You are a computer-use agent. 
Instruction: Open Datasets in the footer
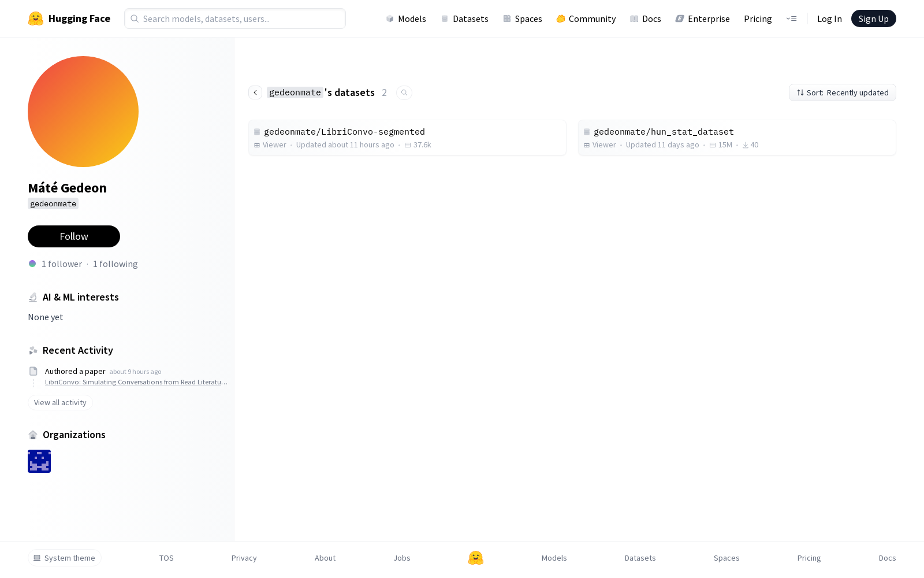pyautogui.click(x=640, y=558)
